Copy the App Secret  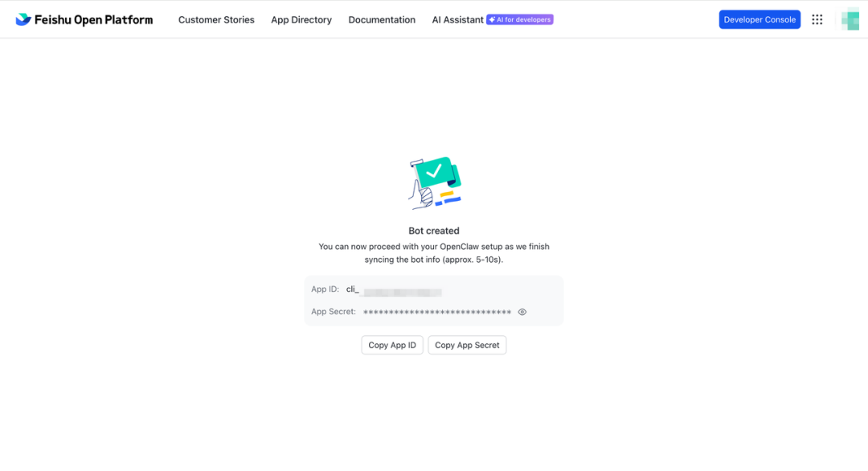point(467,345)
